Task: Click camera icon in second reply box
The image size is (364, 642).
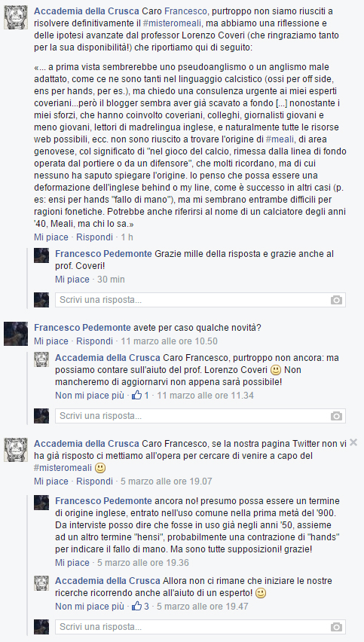Action: 336,416
